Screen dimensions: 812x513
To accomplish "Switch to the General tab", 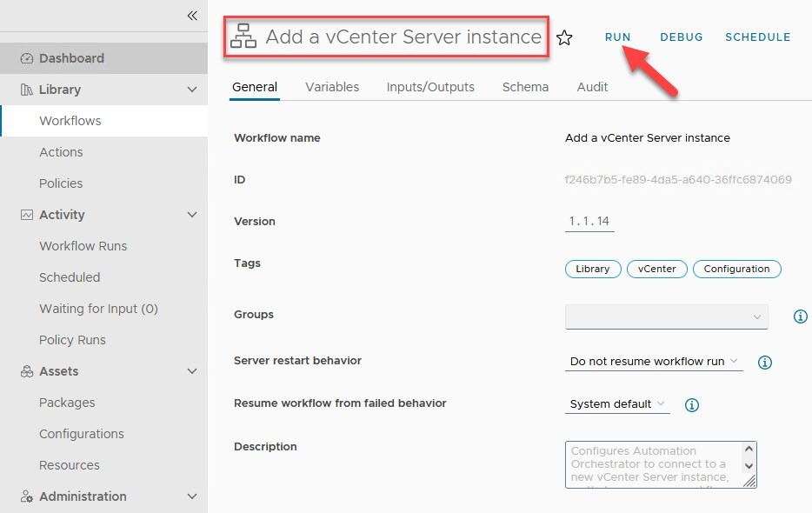I will 254,87.
